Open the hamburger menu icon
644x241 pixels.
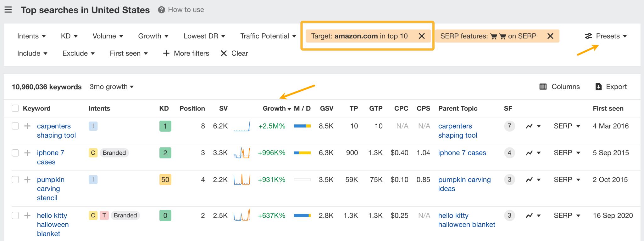(8, 10)
